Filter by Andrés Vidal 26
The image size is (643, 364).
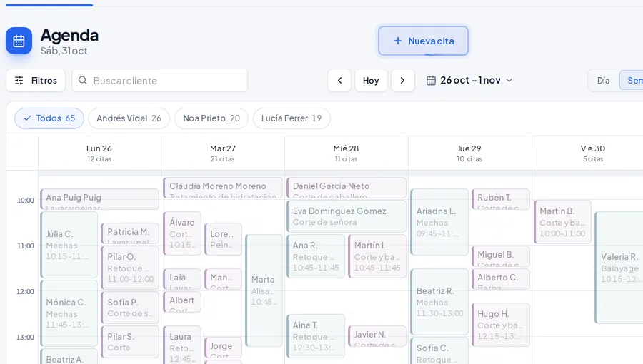click(129, 118)
